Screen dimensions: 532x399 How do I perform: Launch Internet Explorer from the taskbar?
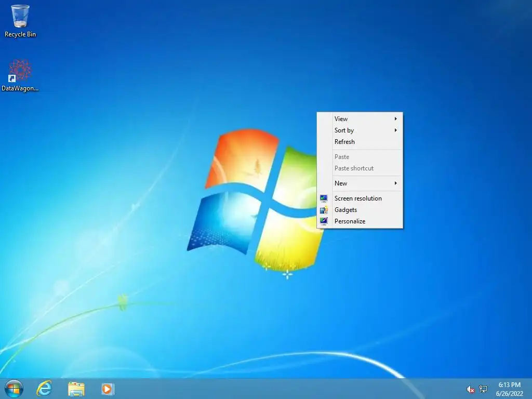pos(44,389)
